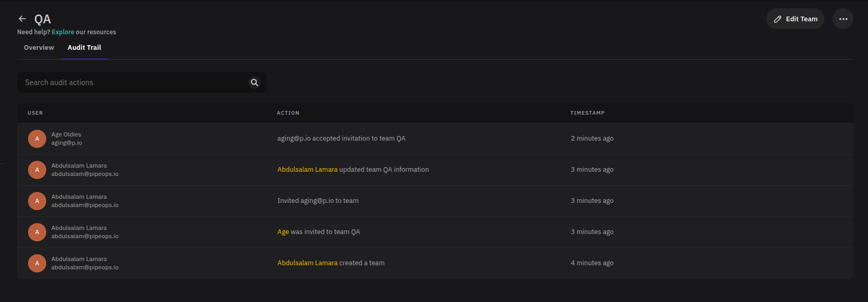Click avatar in 'created a team' row
The height and width of the screenshot is (302, 868).
[37, 263]
